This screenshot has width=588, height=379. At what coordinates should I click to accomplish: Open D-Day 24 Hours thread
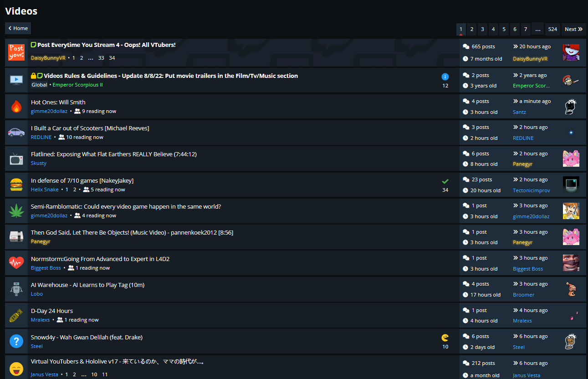(x=52, y=311)
